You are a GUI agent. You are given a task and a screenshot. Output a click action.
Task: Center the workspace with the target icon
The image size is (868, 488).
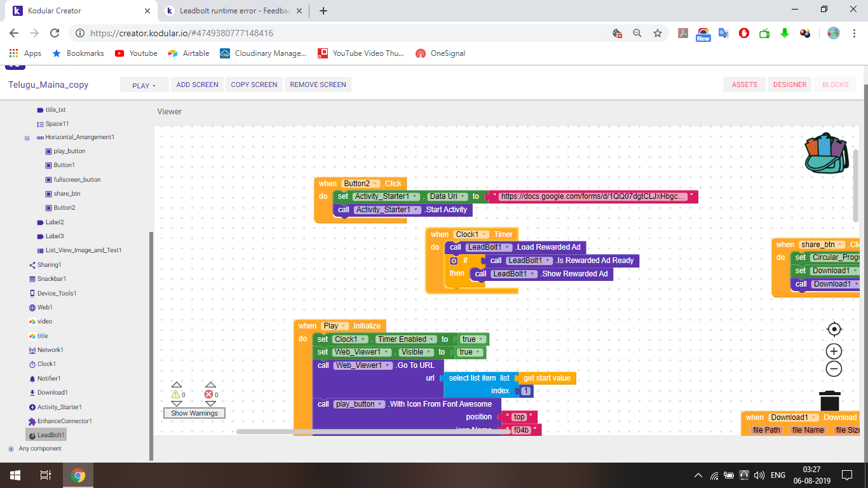click(834, 329)
